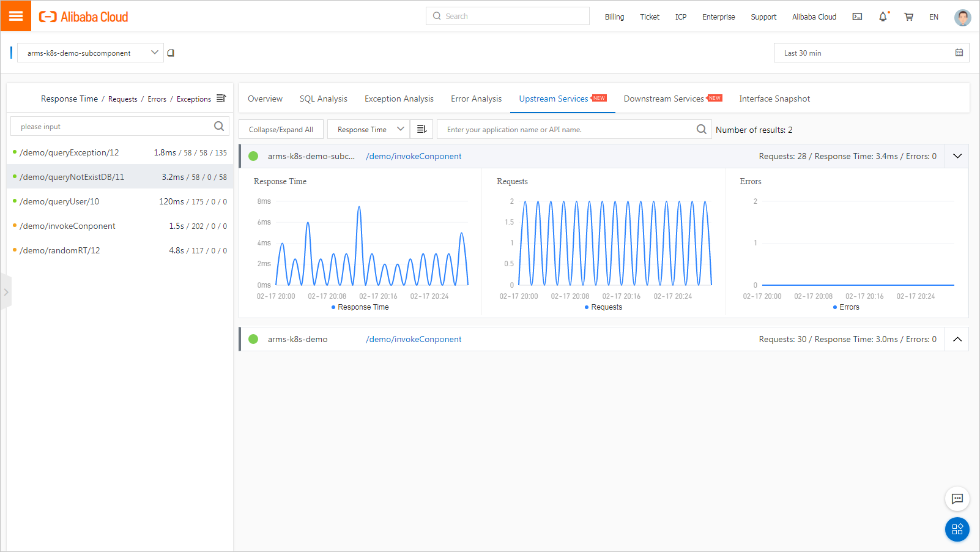This screenshot has height=552, width=980.
Task: Select /demo/queryException/12 in the interface list
Action: point(120,152)
